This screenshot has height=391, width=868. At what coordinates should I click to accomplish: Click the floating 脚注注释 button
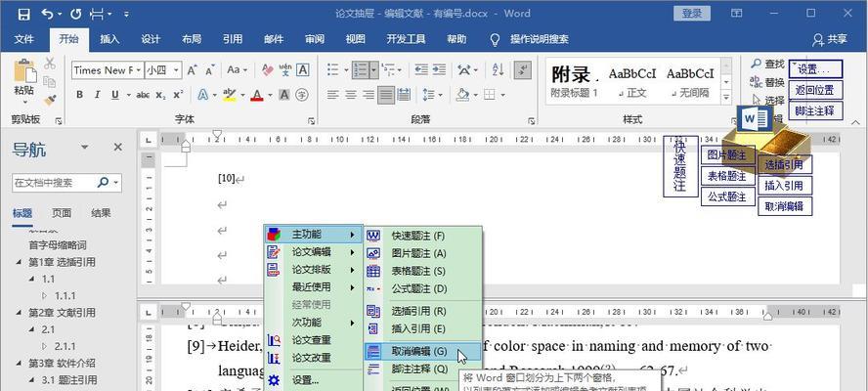(x=815, y=110)
